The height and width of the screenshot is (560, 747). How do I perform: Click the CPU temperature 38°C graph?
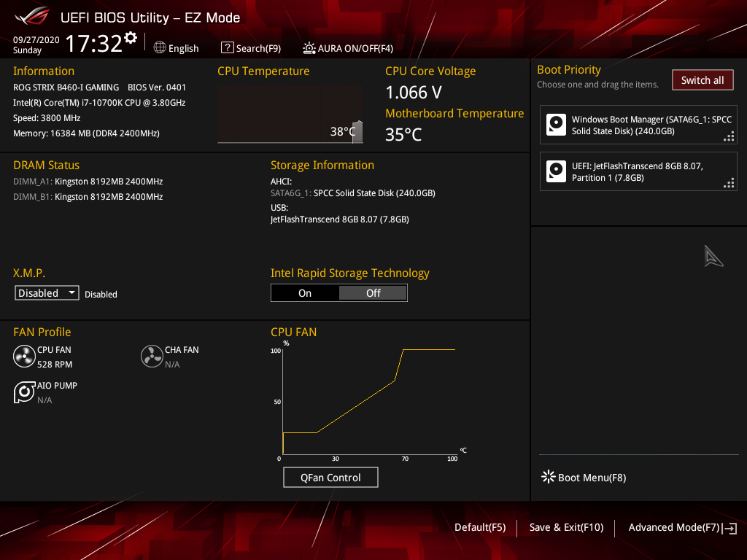coord(290,114)
